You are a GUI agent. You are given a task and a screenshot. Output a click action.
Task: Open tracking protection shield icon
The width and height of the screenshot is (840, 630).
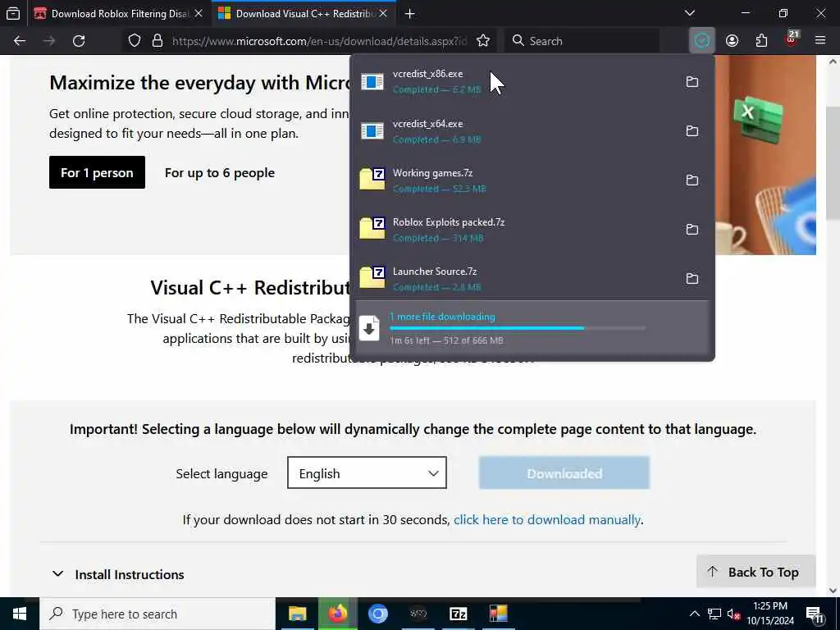[135, 41]
